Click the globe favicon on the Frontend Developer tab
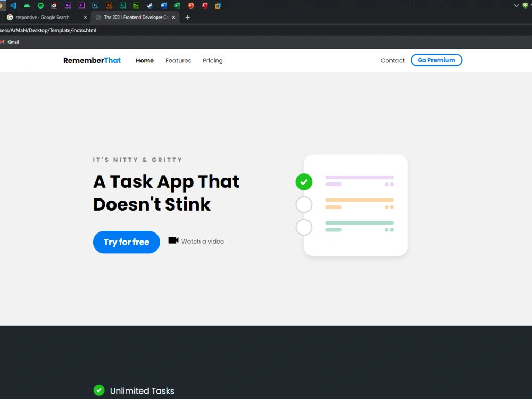The image size is (532, 399). (x=98, y=18)
